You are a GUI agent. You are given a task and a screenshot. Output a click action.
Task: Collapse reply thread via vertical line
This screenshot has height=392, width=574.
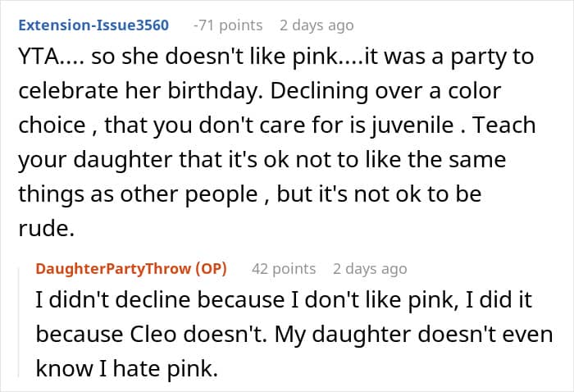click(x=20, y=320)
